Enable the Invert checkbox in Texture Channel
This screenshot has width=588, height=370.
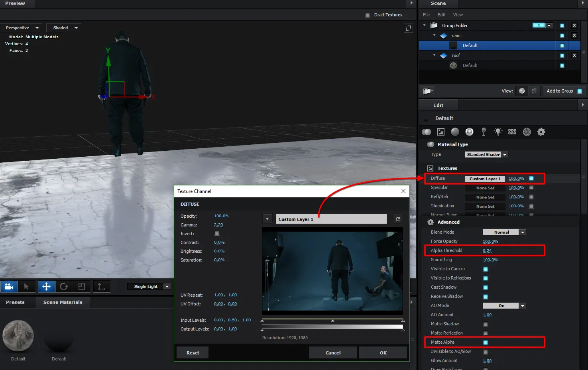pos(217,234)
